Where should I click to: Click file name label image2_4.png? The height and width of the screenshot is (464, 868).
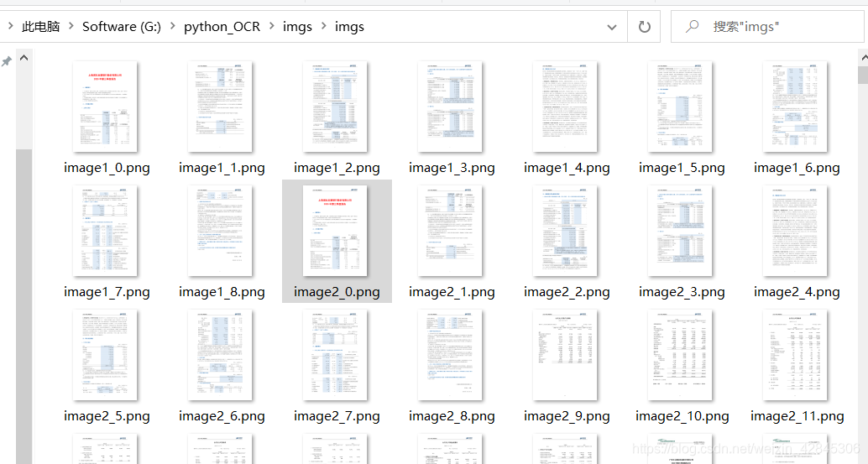click(797, 293)
